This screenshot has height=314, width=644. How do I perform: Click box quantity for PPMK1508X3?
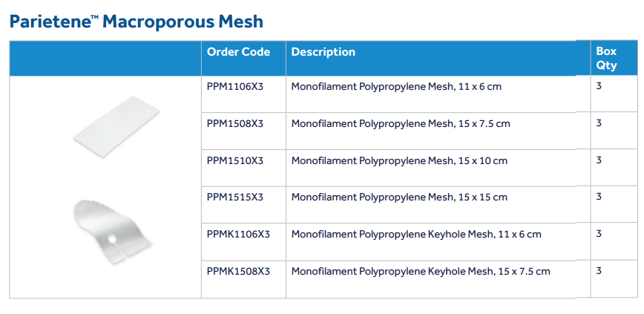coord(599,271)
